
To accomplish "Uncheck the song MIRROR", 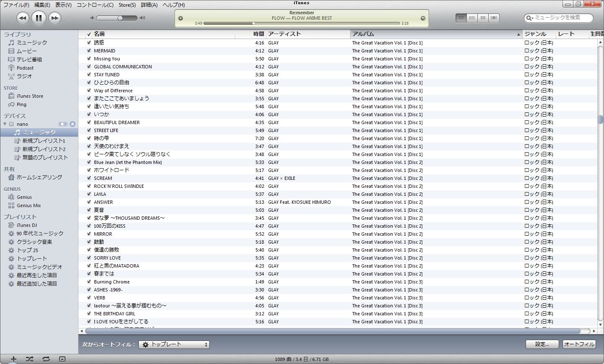I will [x=89, y=234].
